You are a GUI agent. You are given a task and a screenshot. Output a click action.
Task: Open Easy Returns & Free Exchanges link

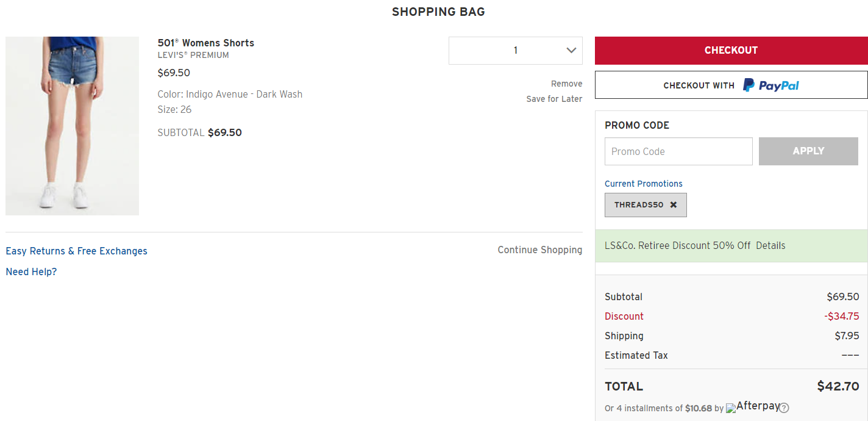(x=76, y=251)
